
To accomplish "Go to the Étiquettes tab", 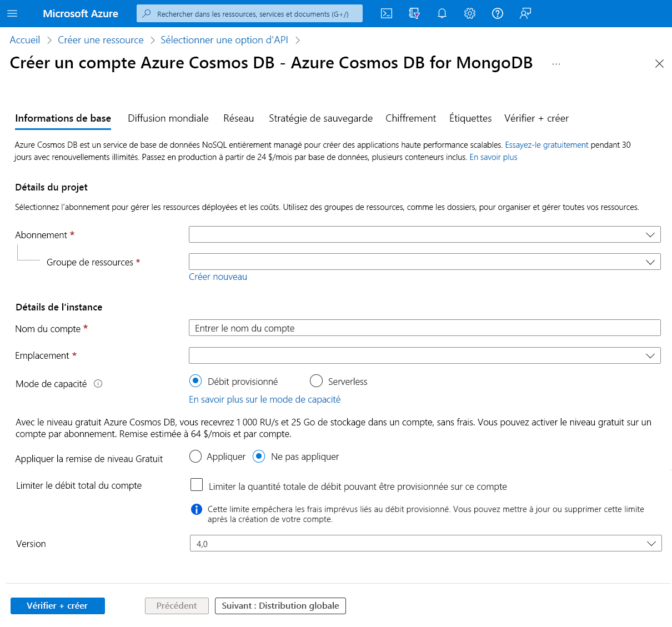I will pos(470,118).
